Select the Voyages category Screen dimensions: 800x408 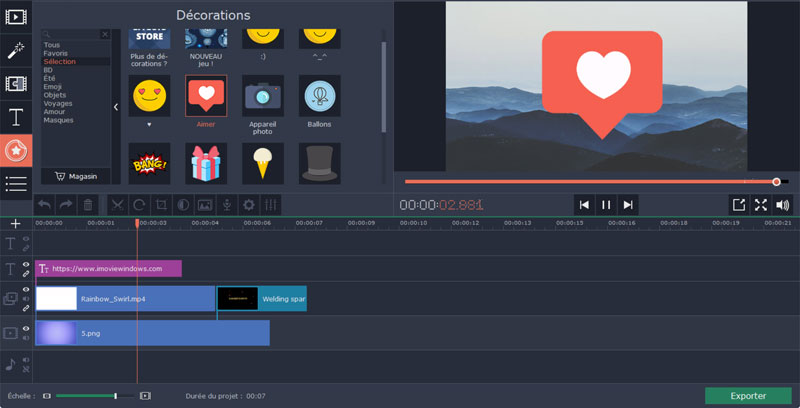[x=58, y=104]
